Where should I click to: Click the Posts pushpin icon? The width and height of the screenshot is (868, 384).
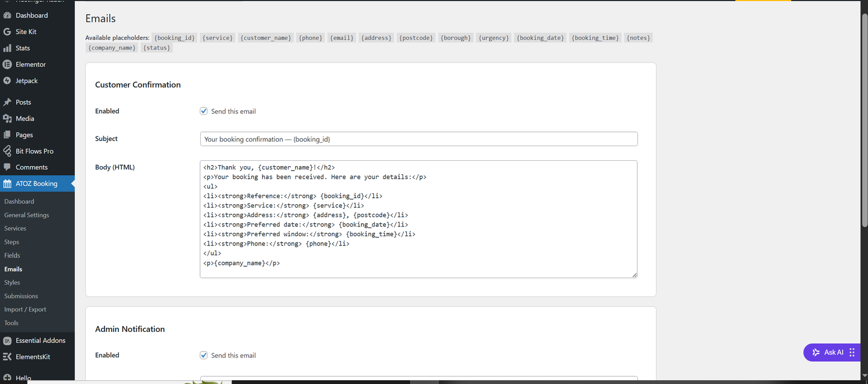[x=7, y=102]
